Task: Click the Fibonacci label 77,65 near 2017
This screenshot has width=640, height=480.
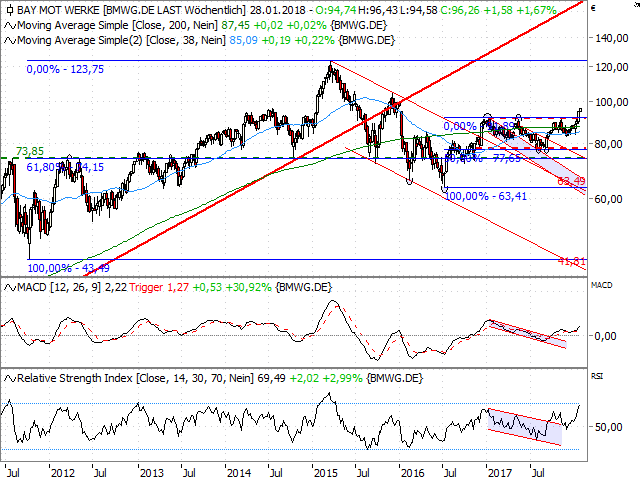Action: pyautogui.click(x=507, y=158)
